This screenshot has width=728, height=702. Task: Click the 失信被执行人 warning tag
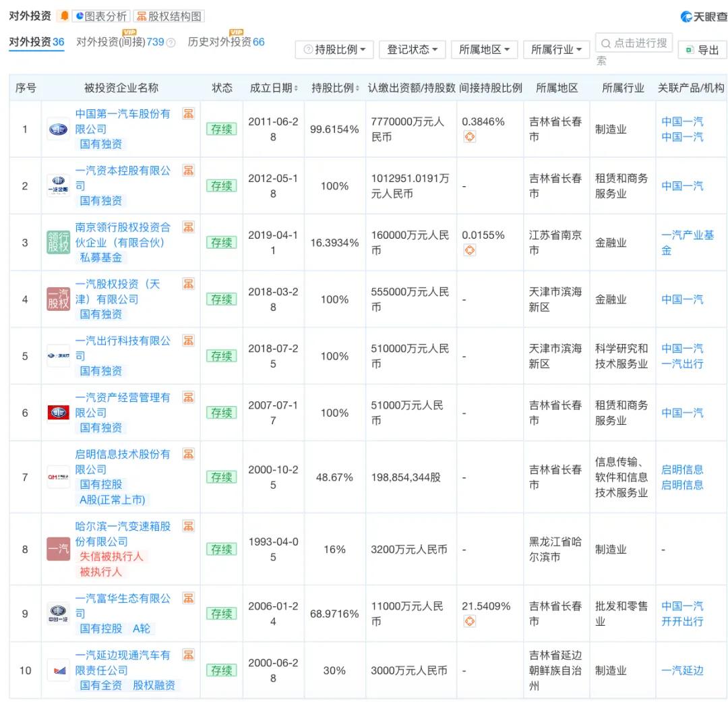click(x=111, y=556)
